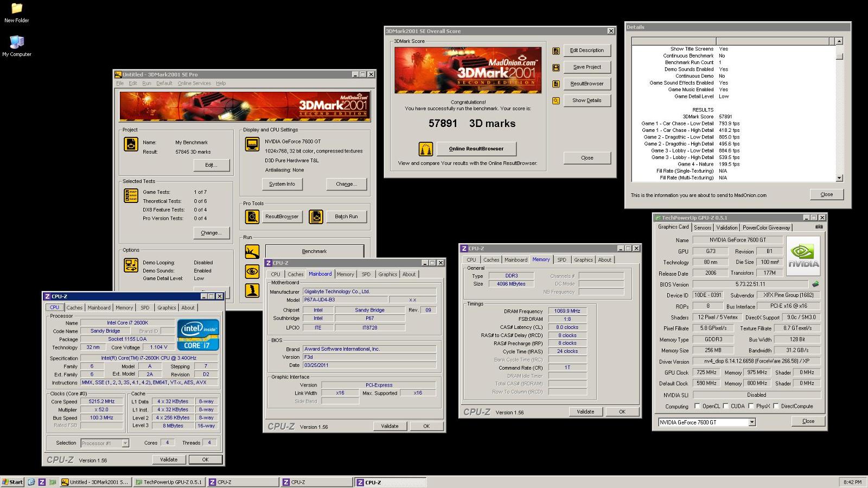Open the New Folder desktop icon
Screen dimensions: 868x488
(17, 12)
